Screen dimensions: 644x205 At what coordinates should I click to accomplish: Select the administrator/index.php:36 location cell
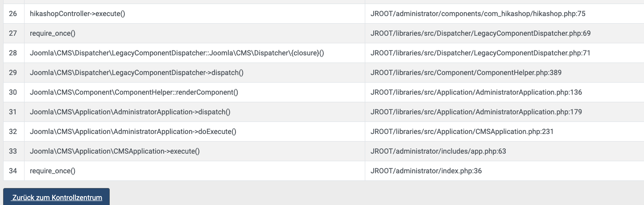pos(426,171)
